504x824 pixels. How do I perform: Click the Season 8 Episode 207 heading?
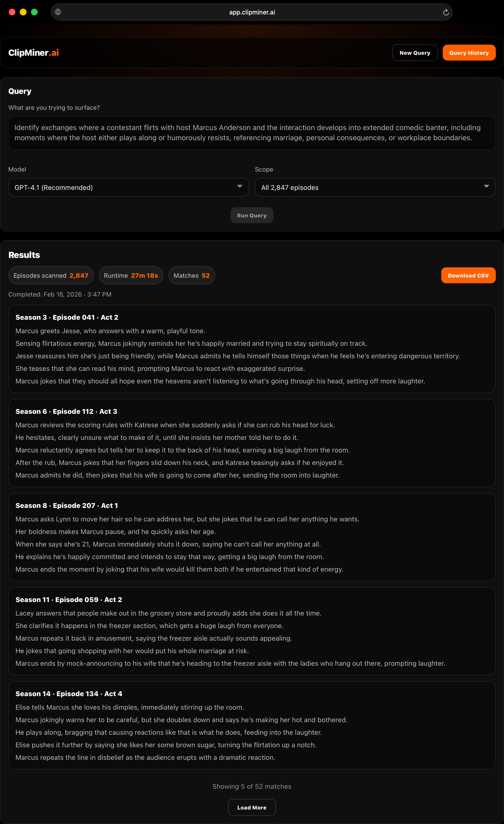coord(67,506)
